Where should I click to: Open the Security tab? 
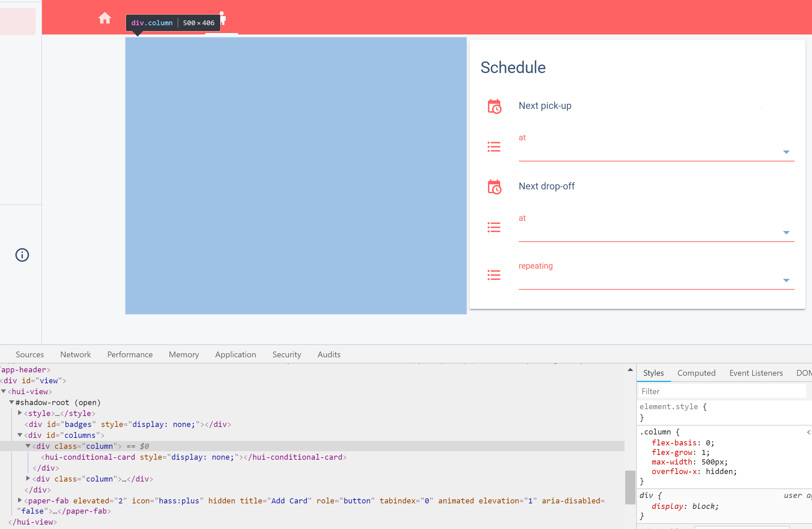click(x=287, y=354)
